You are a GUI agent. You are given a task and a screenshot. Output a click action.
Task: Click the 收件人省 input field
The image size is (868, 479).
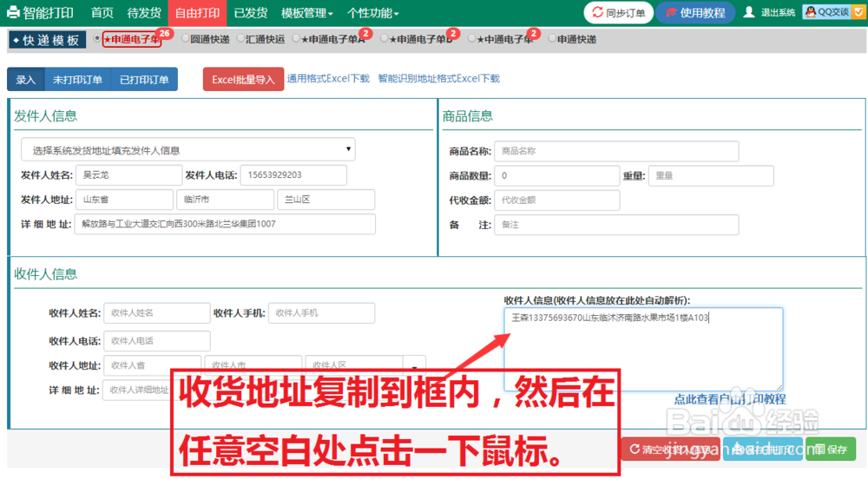point(152,364)
